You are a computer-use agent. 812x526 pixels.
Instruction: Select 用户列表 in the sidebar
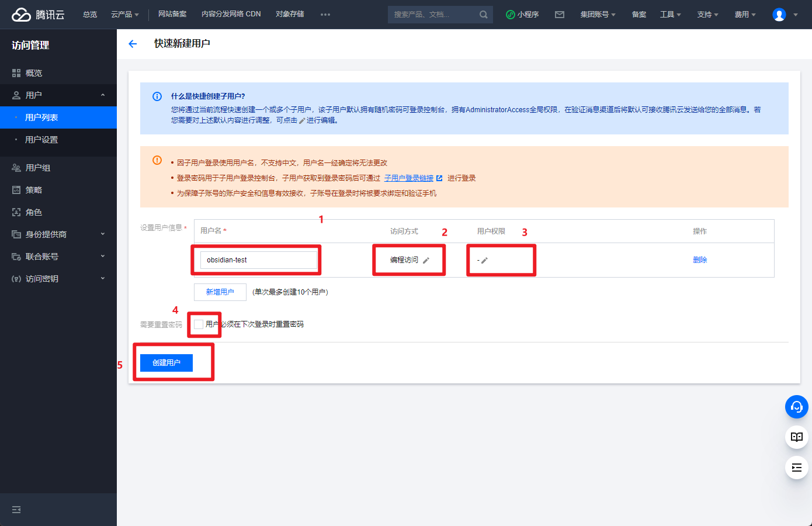click(58, 117)
